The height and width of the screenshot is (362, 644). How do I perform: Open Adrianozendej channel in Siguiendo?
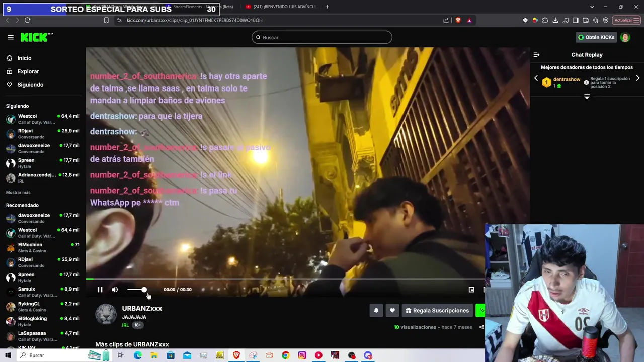[43, 177]
